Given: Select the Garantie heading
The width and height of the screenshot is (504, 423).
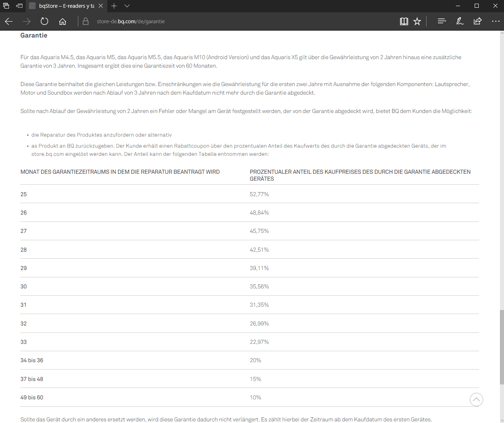Looking at the screenshot, I should point(34,35).
